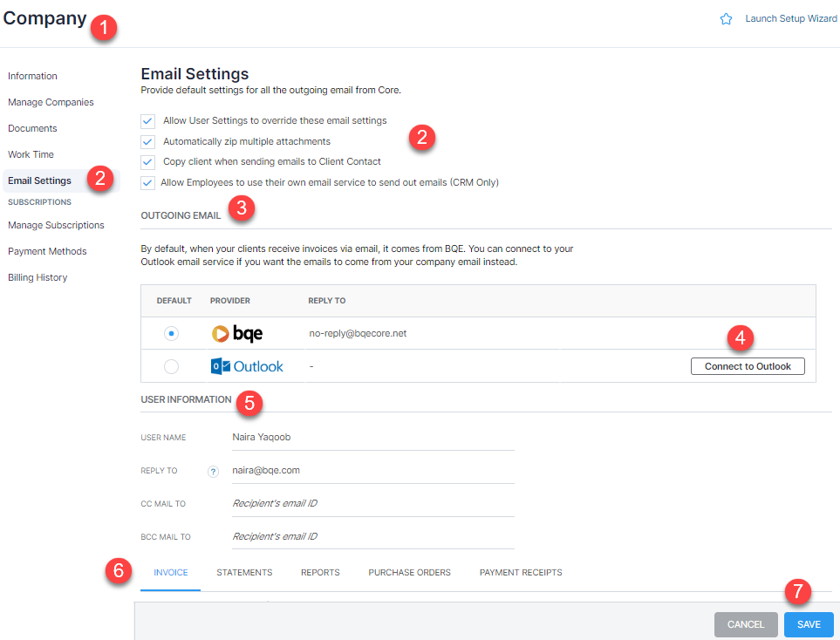Click the Company page title
The width and height of the screenshot is (840, 640).
click(44, 18)
